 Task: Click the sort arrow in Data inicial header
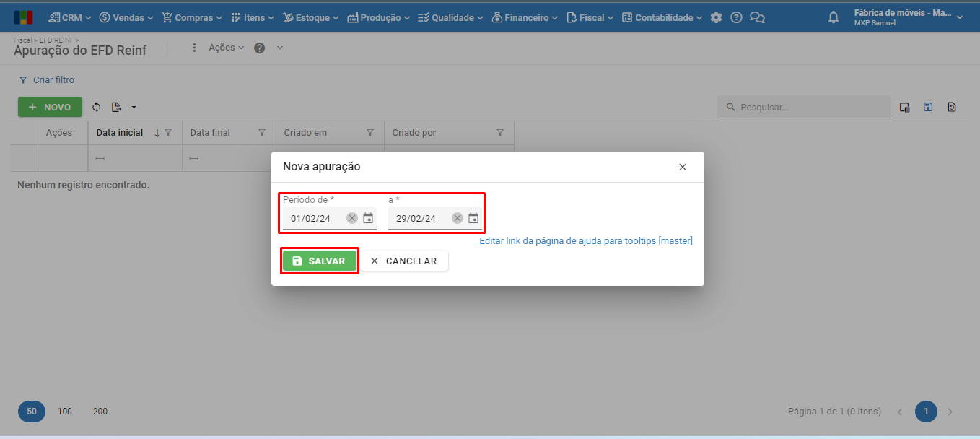[x=157, y=133]
